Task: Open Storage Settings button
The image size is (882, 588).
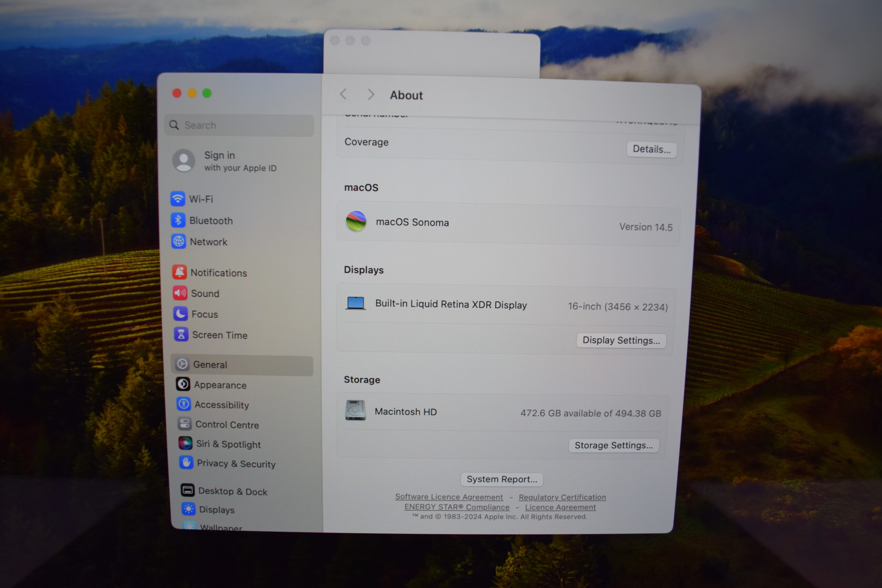Action: 614,445
